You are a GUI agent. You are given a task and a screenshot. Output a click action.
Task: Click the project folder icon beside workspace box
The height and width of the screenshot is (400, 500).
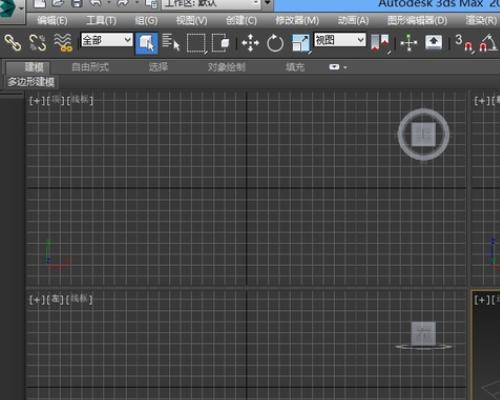[x=152, y=3]
